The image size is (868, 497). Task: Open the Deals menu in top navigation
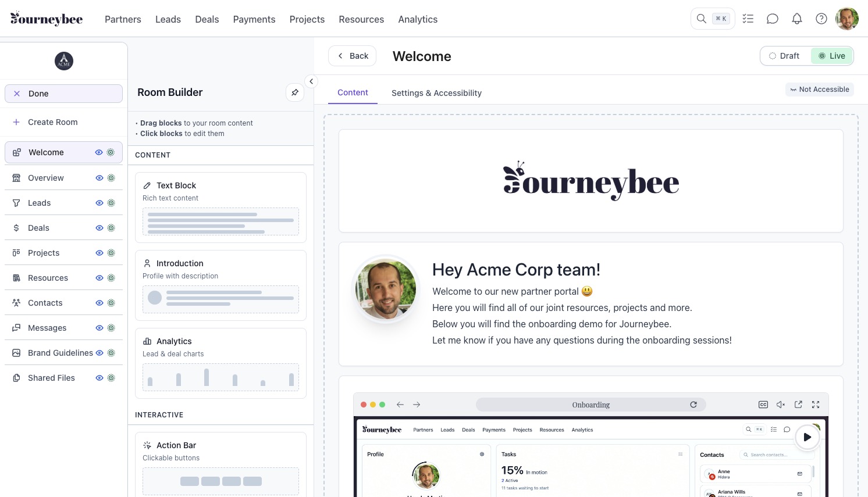207,19
